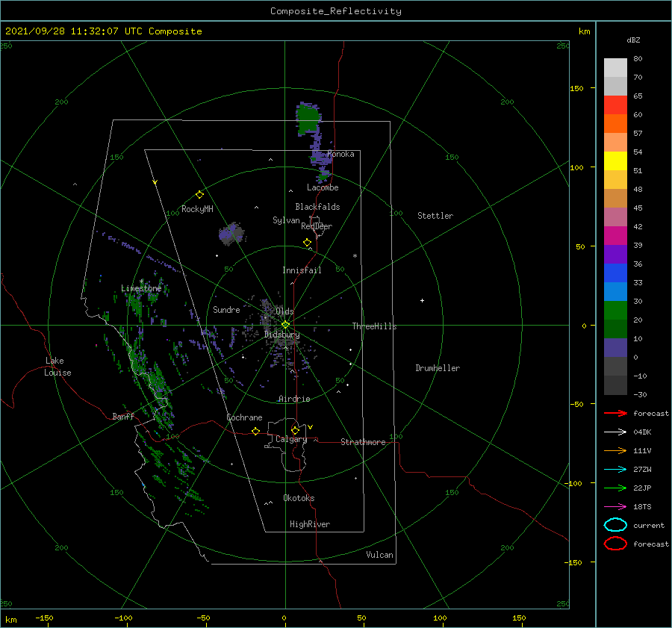Click the 2021/09/28 UTC timestamp text
Image resolution: width=672 pixels, height=628 pixels.
(103, 31)
